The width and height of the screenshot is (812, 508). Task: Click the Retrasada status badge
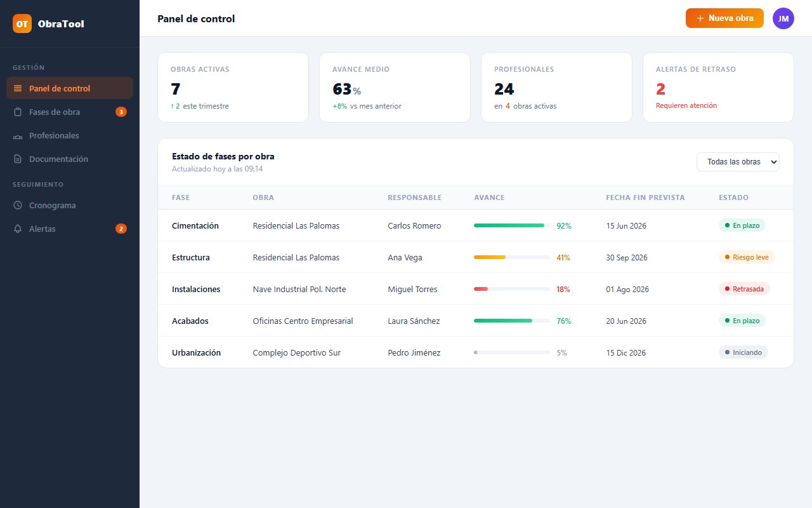(744, 289)
